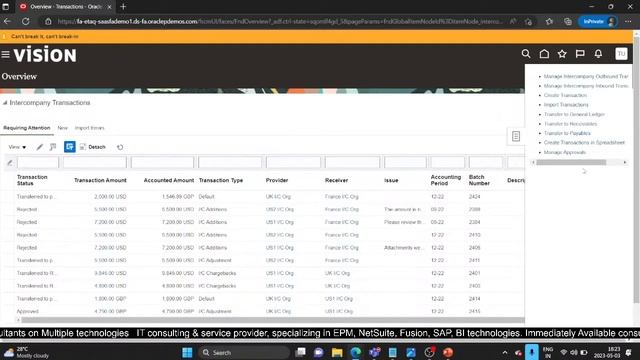Click Transfer to Payables link
Viewport: 640px width, 360px height.
[x=567, y=133]
